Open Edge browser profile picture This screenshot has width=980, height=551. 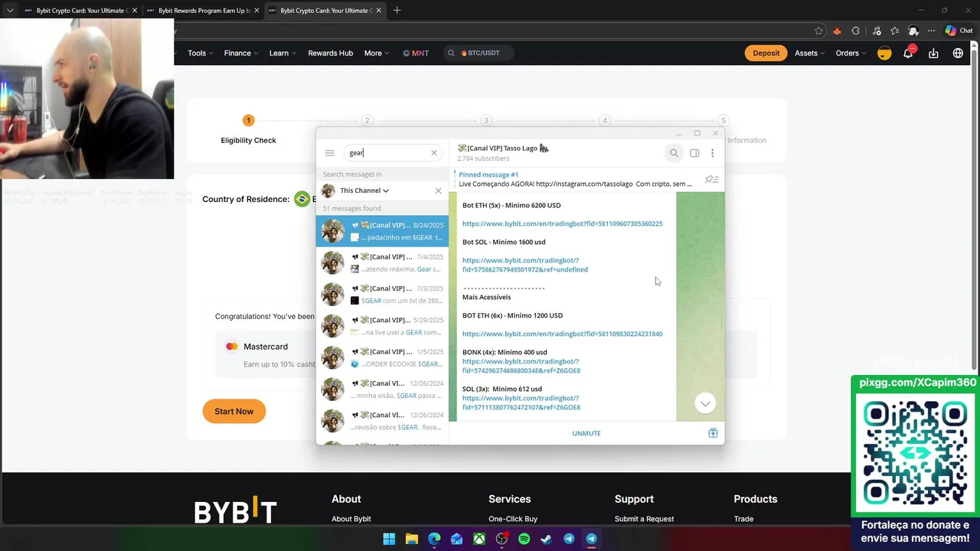pyautogui.click(x=913, y=31)
